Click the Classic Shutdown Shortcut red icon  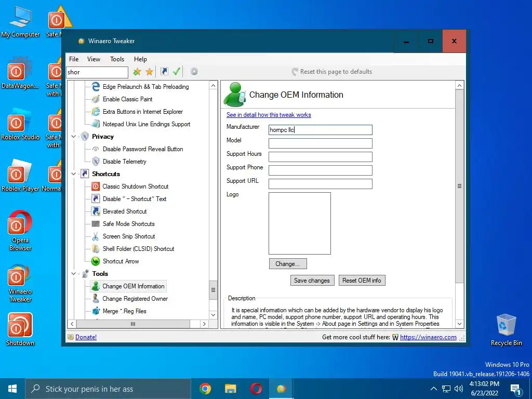pyautogui.click(x=96, y=187)
